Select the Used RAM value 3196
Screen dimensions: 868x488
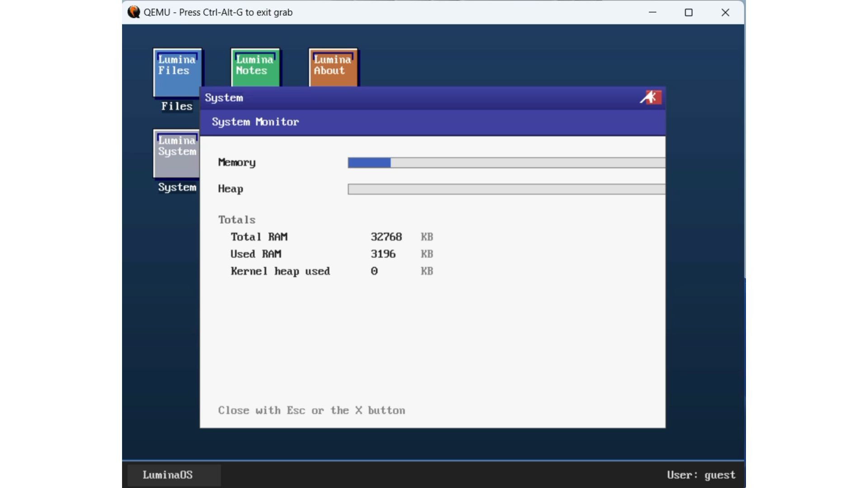[x=383, y=254]
